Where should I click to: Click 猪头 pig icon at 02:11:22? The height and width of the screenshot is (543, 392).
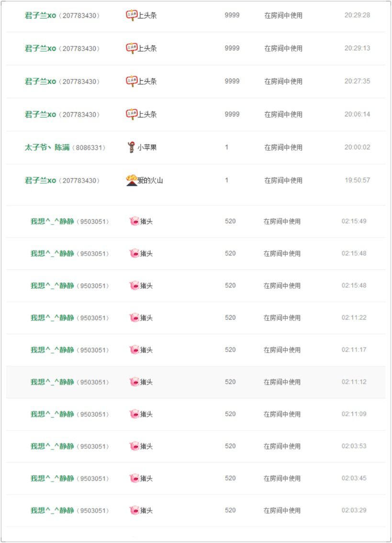134,317
